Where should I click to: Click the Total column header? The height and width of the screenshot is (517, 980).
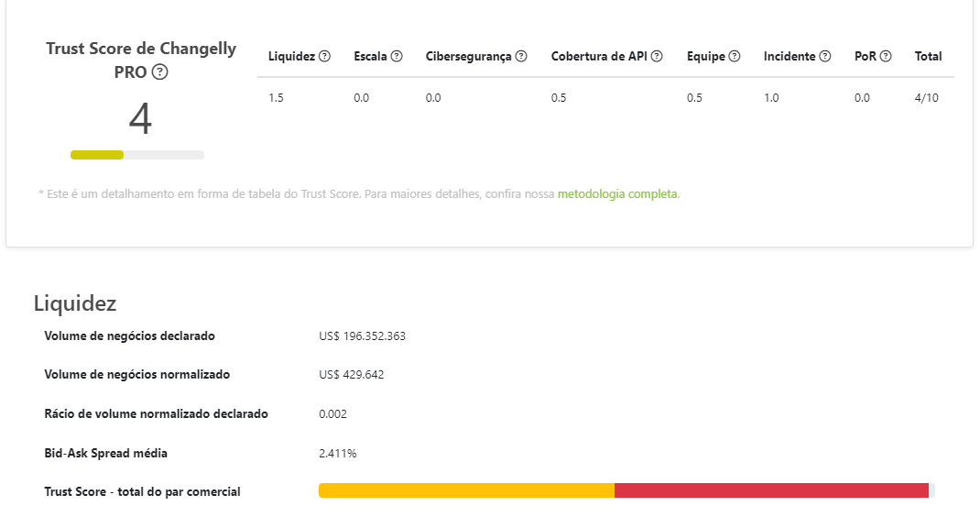[x=928, y=57]
